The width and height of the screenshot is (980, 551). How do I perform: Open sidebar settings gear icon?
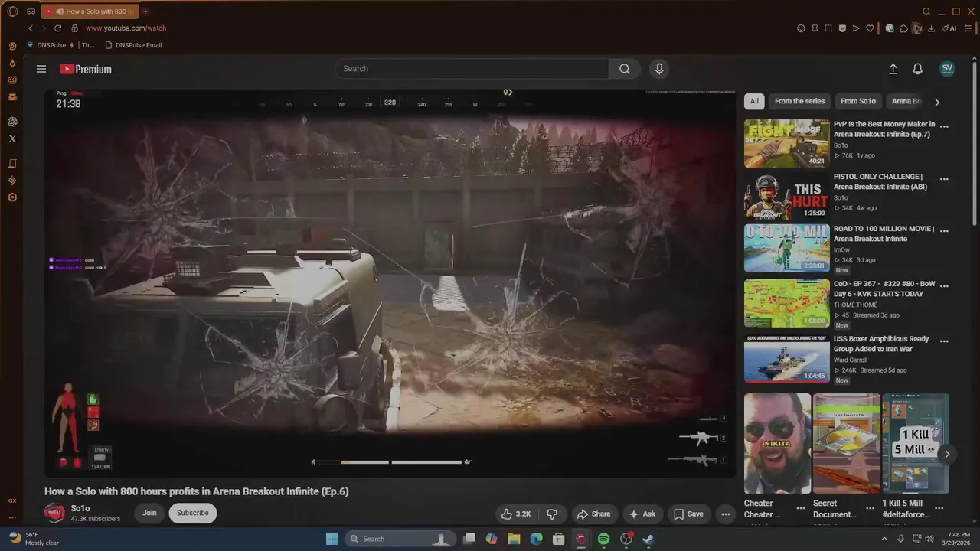point(12,197)
